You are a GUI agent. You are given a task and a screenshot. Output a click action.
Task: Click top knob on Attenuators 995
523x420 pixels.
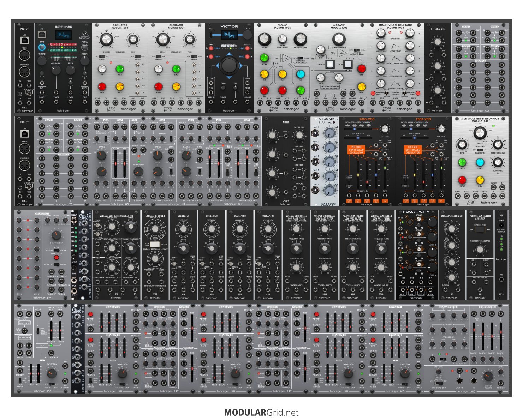coord(438,42)
